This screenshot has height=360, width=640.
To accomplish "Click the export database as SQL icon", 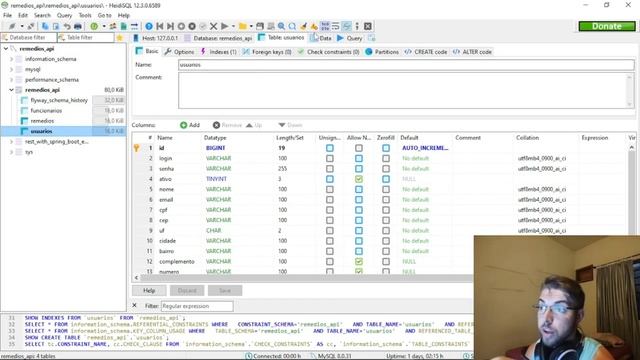I will [x=124, y=26].
